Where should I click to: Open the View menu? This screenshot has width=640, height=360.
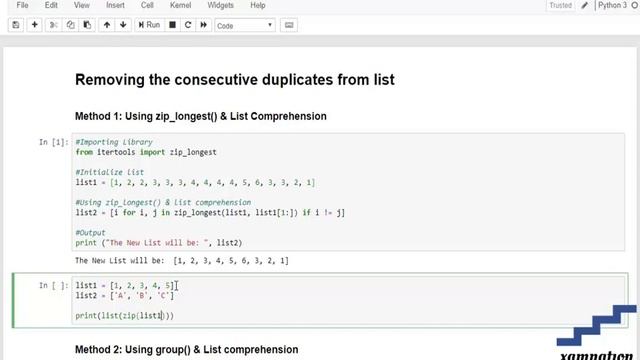pyautogui.click(x=82, y=5)
